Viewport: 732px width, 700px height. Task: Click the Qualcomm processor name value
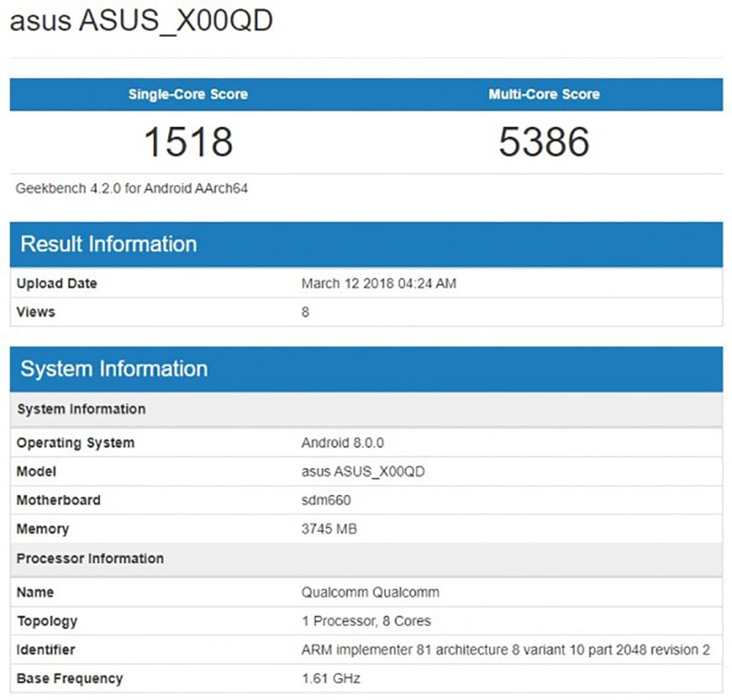pyautogui.click(x=370, y=592)
